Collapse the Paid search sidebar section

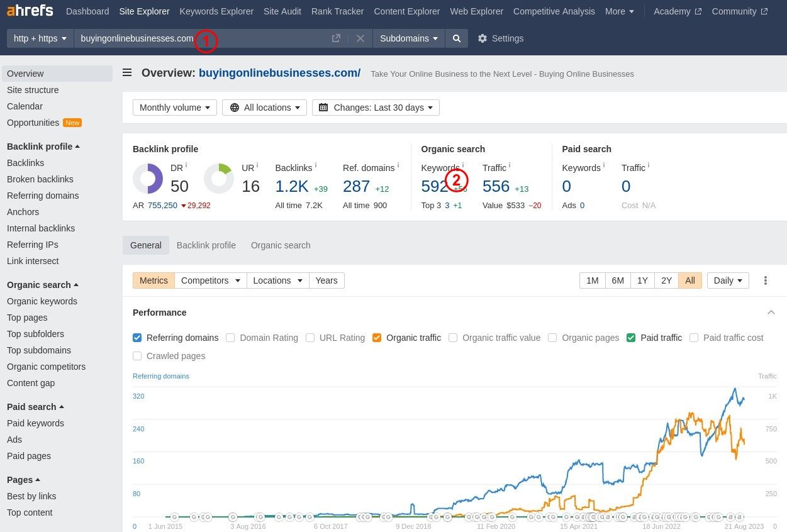point(35,407)
